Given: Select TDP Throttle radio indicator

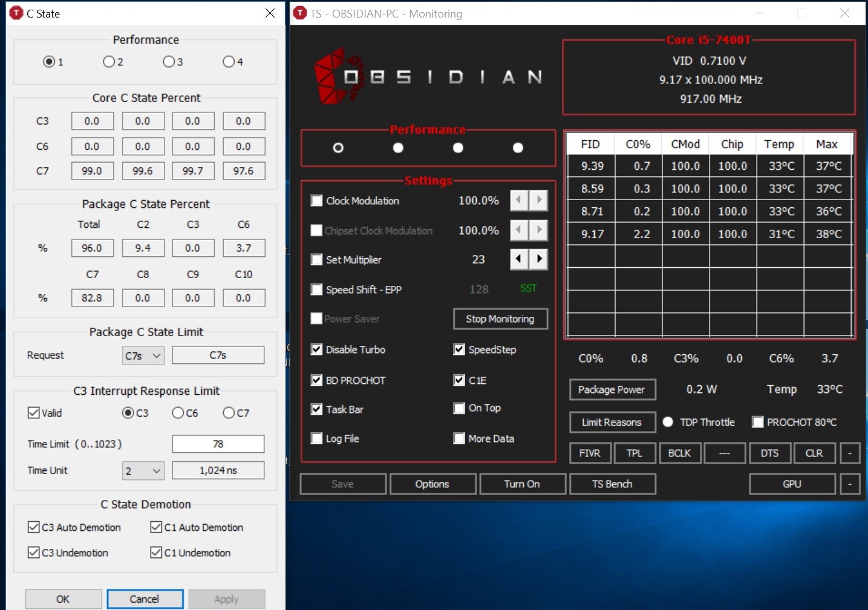Looking at the screenshot, I should click(668, 422).
